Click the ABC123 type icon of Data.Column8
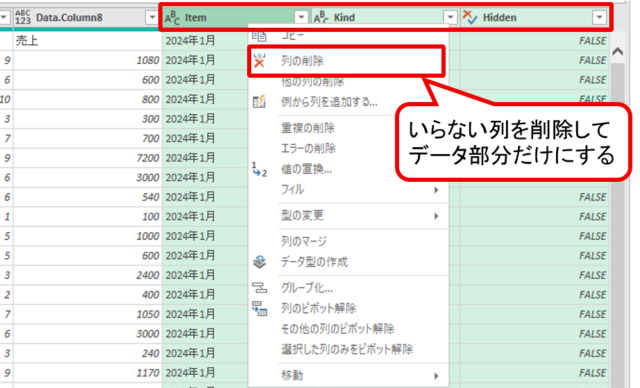This screenshot has height=388, width=640. [23, 18]
